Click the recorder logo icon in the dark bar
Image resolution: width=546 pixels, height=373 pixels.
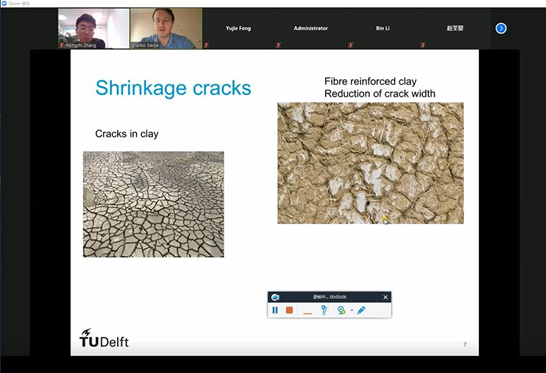[275, 297]
